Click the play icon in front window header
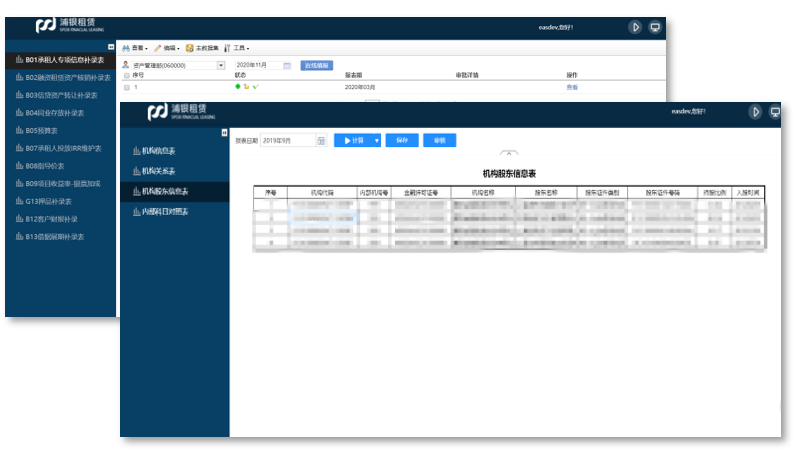 tap(755, 112)
